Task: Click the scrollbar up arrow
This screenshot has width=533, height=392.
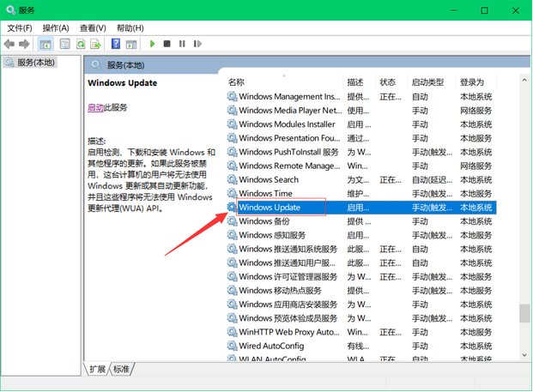Action: tap(524, 80)
